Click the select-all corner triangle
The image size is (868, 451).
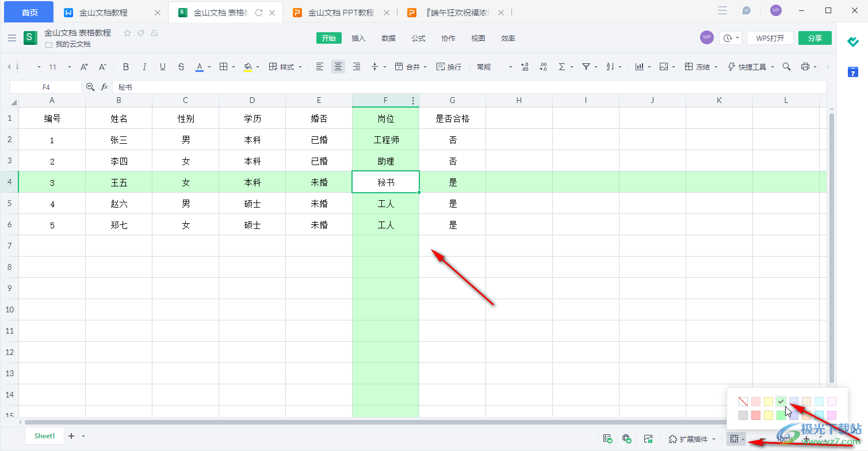coord(13,102)
